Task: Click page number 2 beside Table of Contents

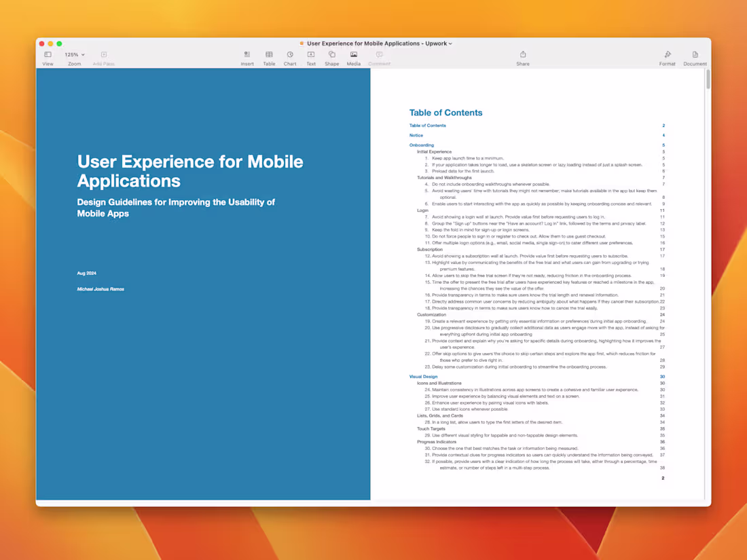Action: (x=663, y=125)
